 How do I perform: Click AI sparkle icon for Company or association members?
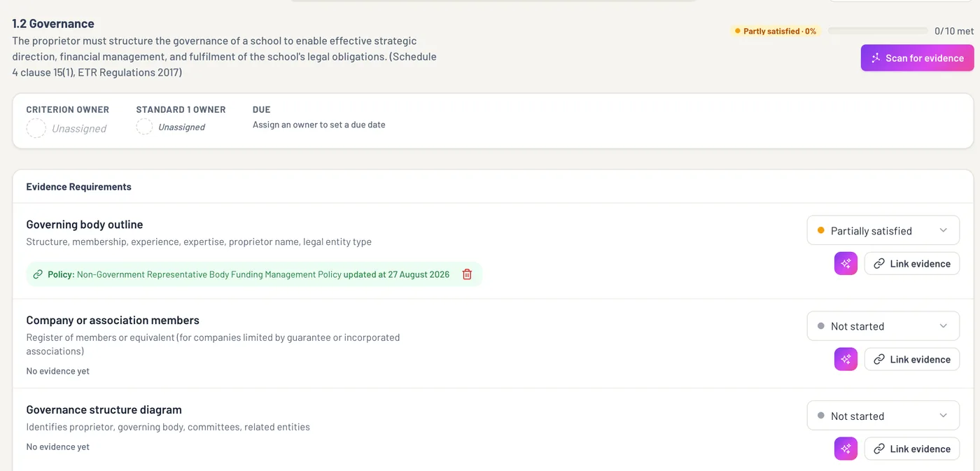[846, 359]
